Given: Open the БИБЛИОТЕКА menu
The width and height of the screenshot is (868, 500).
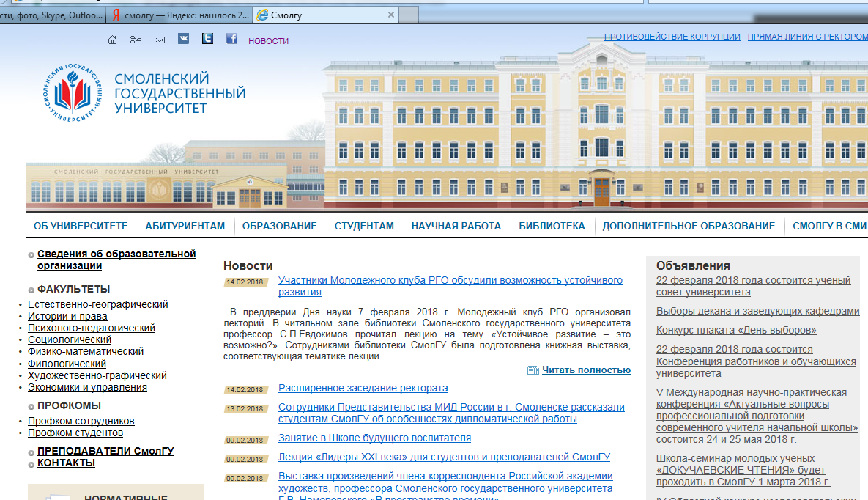Looking at the screenshot, I should (552, 226).
